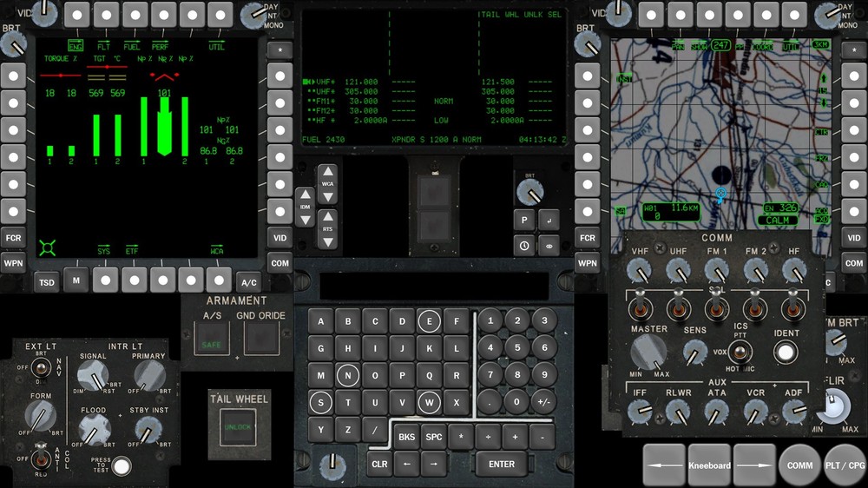Click the Kneeboard button
Viewport: 868px width, 488px height.
click(709, 465)
